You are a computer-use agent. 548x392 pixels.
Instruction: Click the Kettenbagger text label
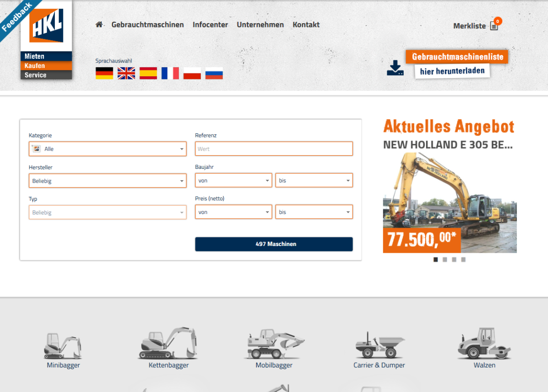coord(169,365)
